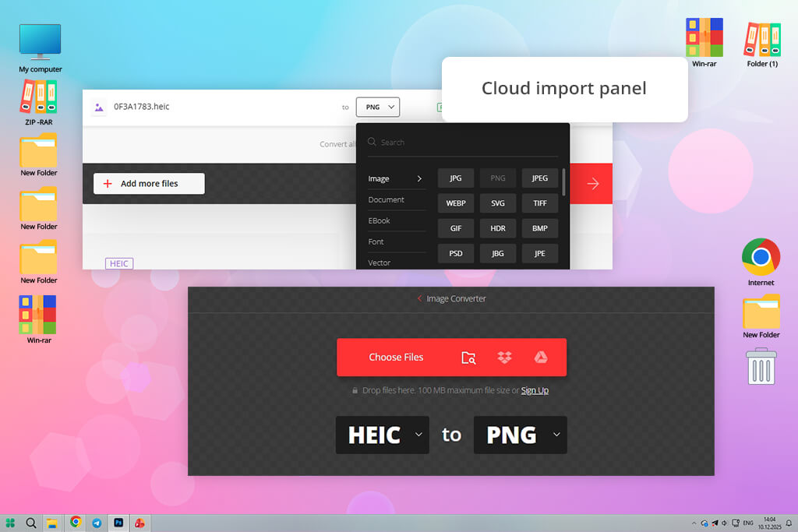Open the HEIC source format dropdown

382,435
